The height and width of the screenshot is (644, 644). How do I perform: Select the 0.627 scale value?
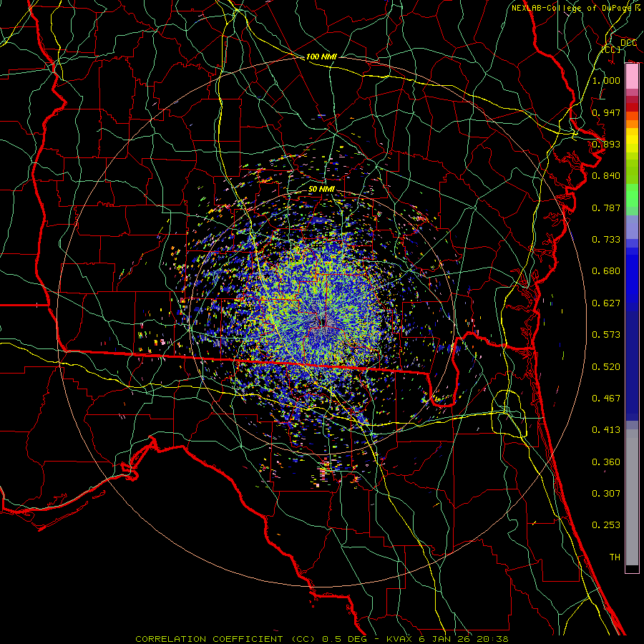tap(606, 303)
